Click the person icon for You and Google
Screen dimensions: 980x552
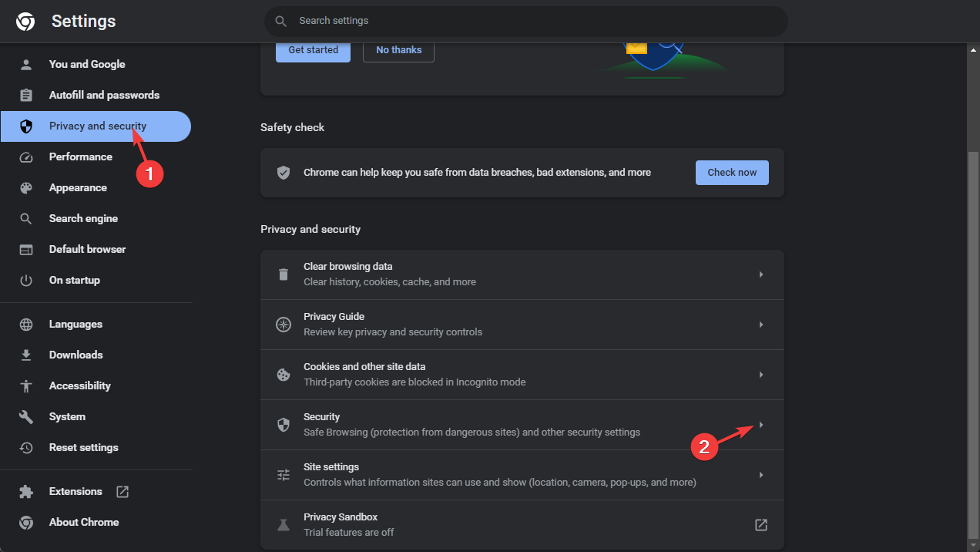26,64
